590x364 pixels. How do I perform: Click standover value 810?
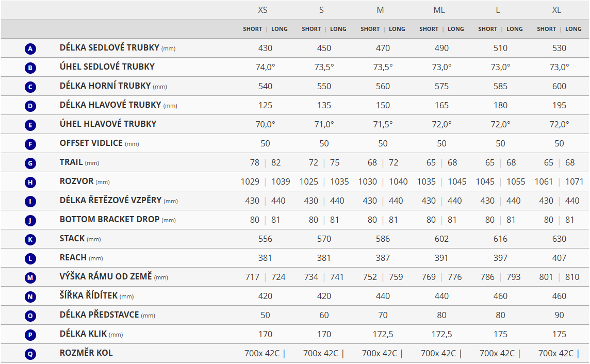[572, 277]
